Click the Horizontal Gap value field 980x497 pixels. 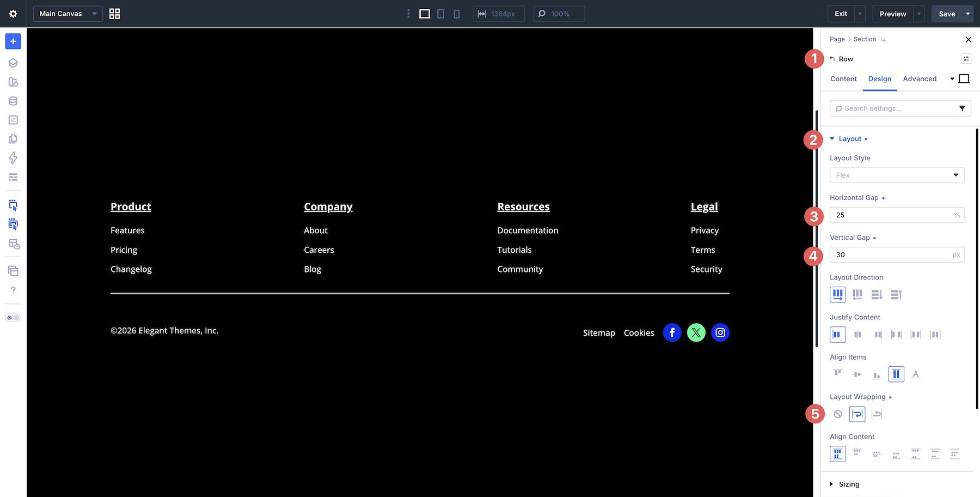click(897, 215)
